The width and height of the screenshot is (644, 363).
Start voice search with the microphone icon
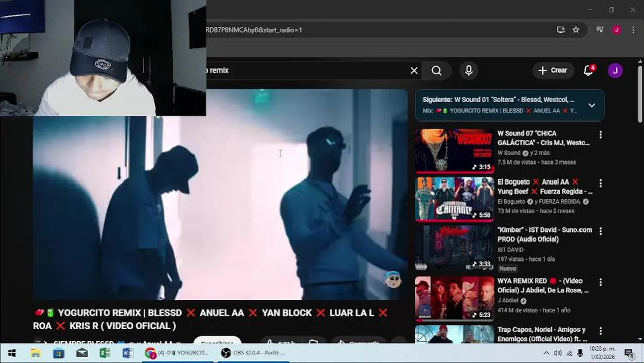coord(469,71)
